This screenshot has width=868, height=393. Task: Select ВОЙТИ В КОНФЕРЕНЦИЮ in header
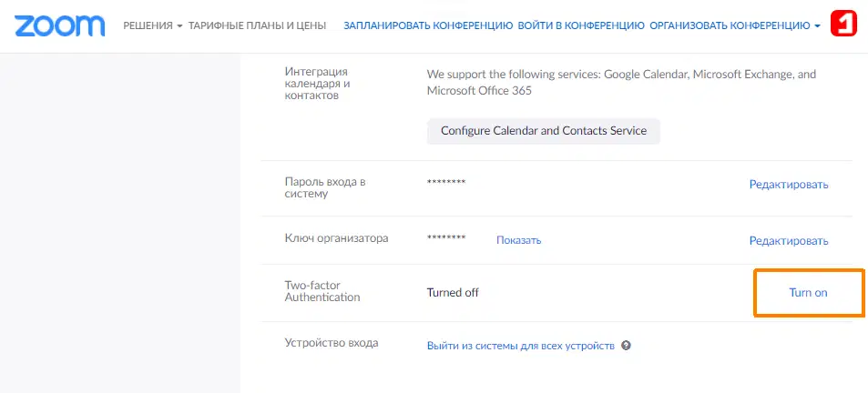coord(580,25)
